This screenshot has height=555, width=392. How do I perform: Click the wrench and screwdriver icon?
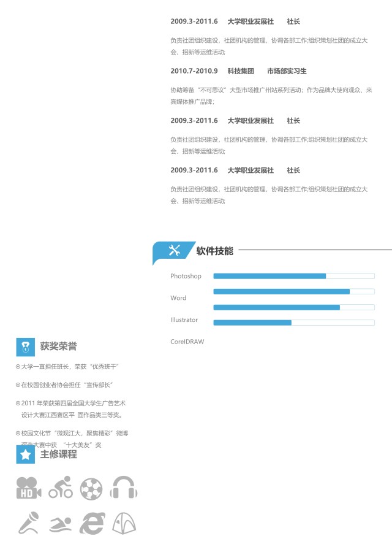[x=174, y=250]
